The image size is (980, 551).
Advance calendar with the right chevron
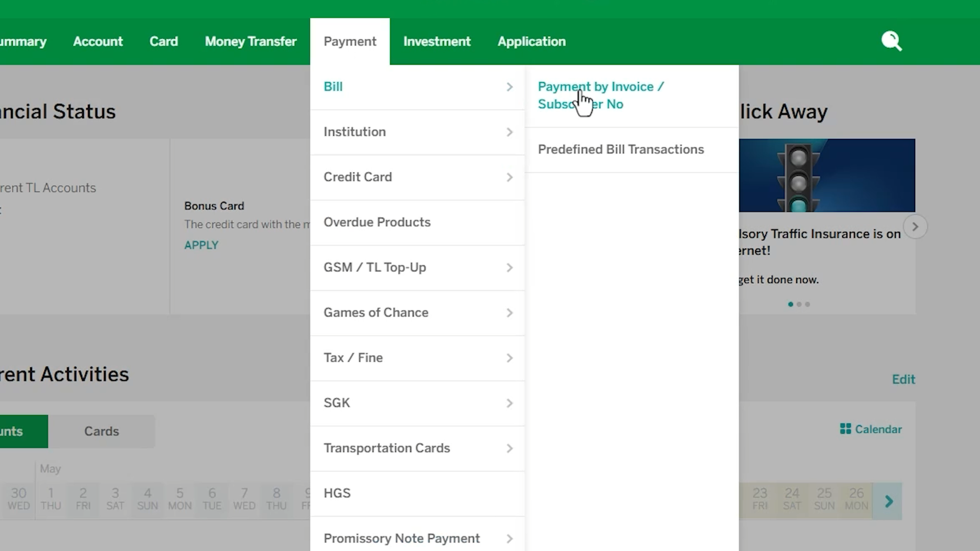tap(889, 502)
